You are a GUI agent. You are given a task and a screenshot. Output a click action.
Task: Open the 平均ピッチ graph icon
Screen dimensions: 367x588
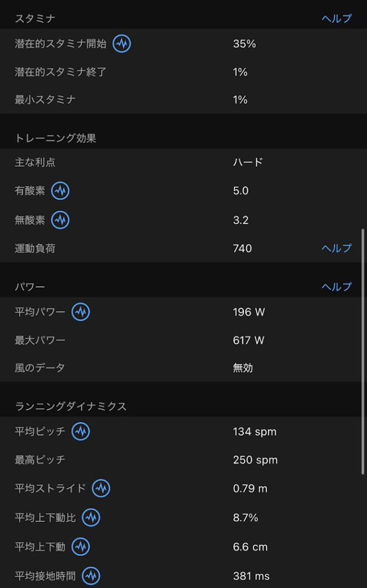(81, 431)
